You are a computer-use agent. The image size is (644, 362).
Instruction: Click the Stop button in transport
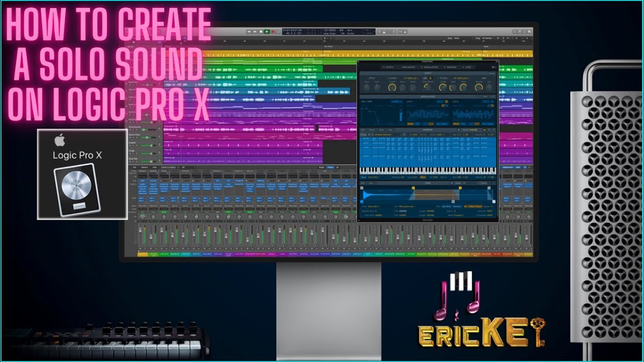coord(261,32)
